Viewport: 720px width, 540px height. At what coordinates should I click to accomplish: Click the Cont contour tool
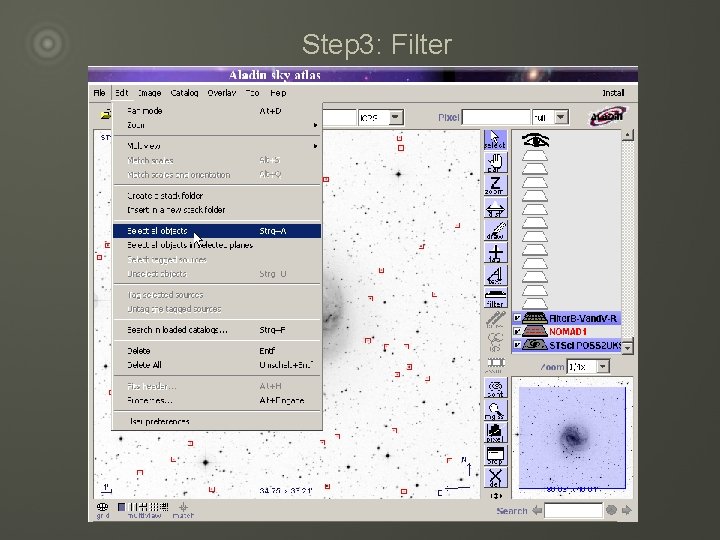pyautogui.click(x=495, y=388)
